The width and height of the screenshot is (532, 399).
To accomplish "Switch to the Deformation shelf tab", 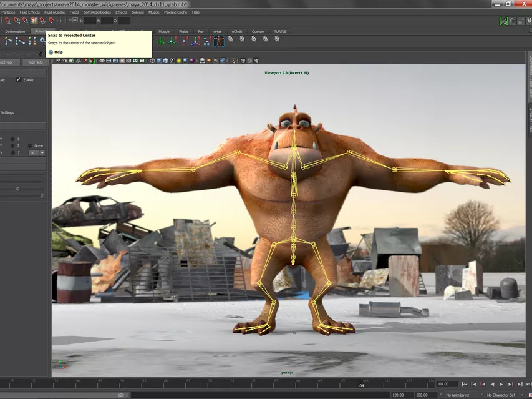I will click(x=15, y=32).
